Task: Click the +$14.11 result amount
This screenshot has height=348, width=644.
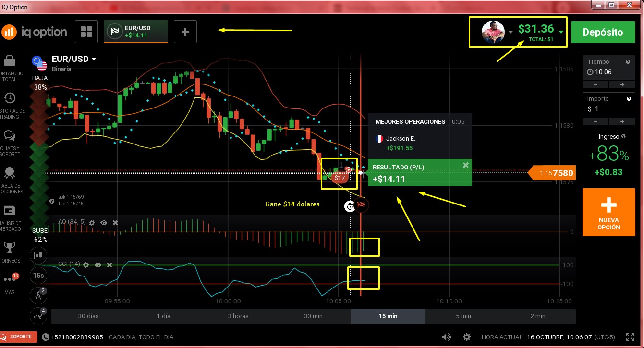Action: [389, 179]
